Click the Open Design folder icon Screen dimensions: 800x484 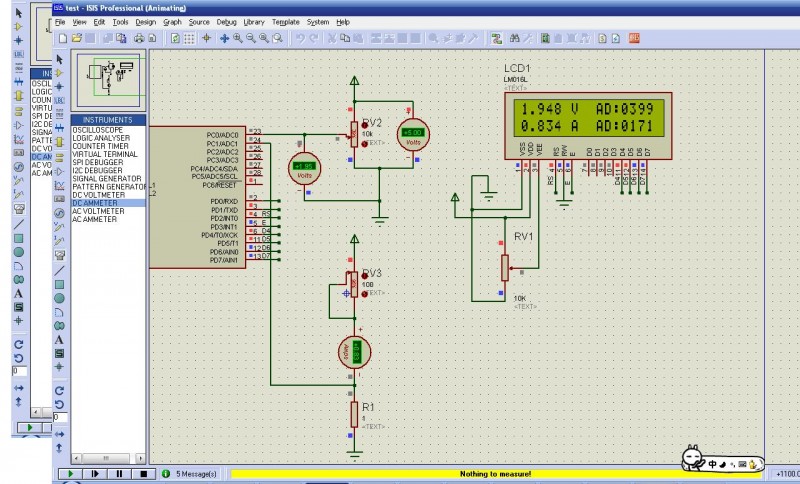[77, 38]
